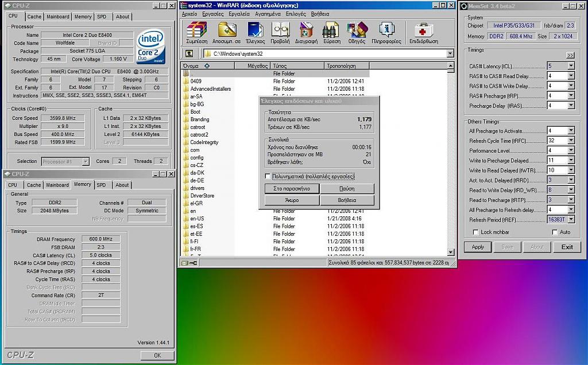Switch to Cache tab in the bottom CPU-Z window

point(34,185)
